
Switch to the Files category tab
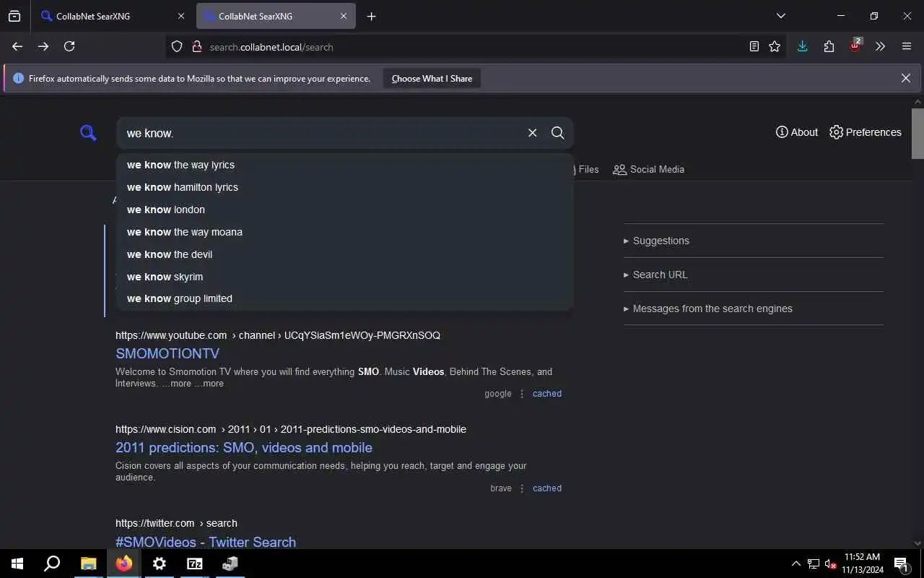click(587, 169)
